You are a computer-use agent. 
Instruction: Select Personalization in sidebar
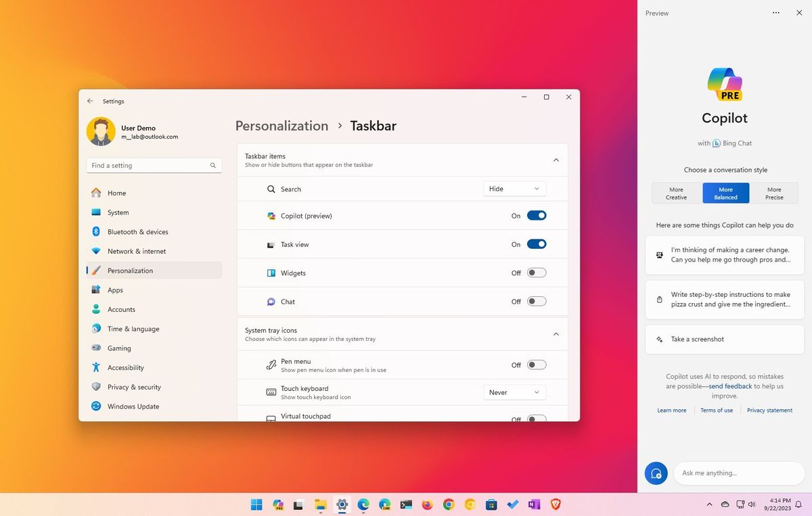click(154, 271)
